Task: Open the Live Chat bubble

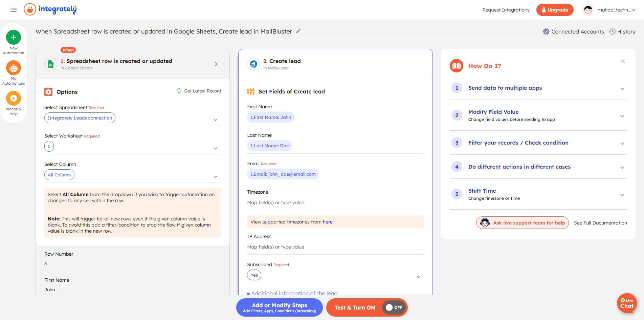Action: pos(626,303)
